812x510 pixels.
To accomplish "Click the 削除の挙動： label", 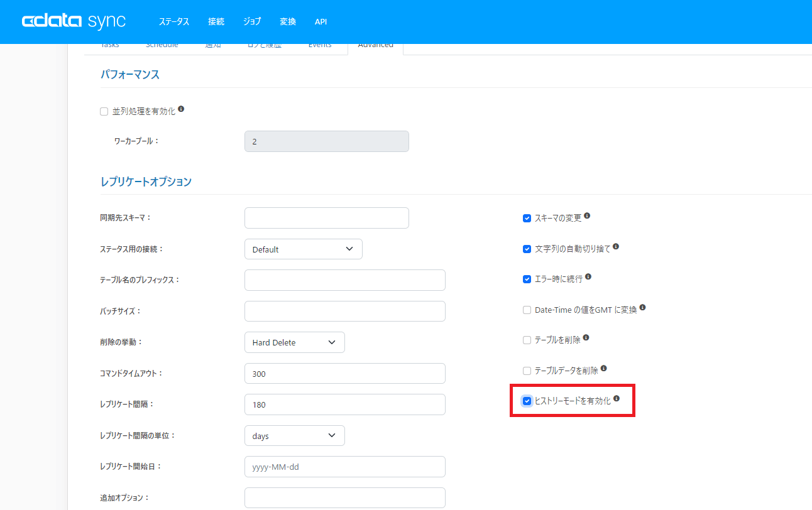I will pyautogui.click(x=122, y=342).
